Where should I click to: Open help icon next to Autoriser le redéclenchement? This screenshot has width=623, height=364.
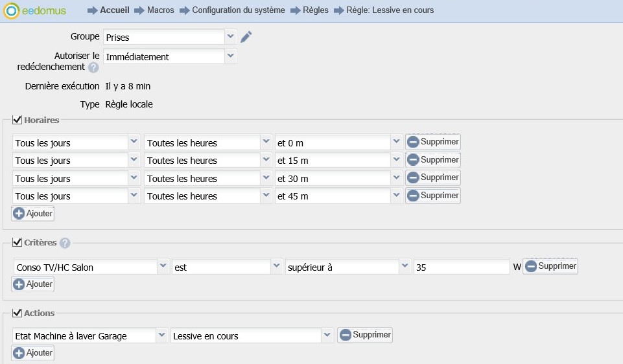[x=93, y=67]
